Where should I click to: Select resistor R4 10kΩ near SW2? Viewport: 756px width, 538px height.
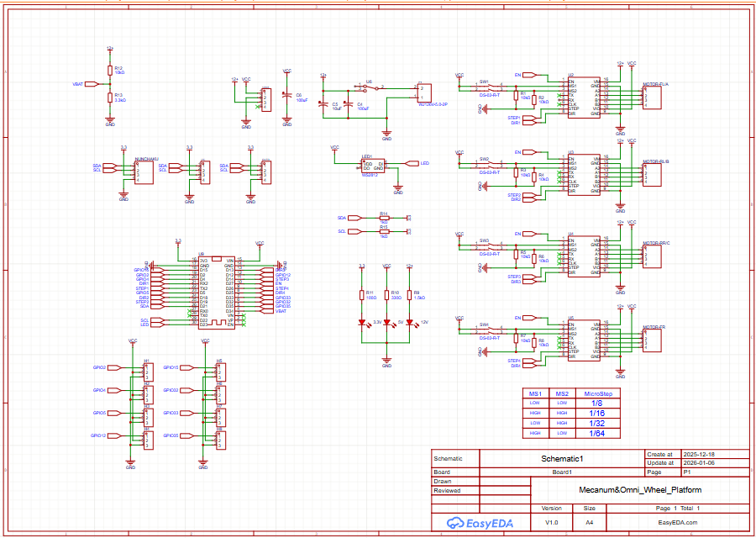[x=534, y=177]
